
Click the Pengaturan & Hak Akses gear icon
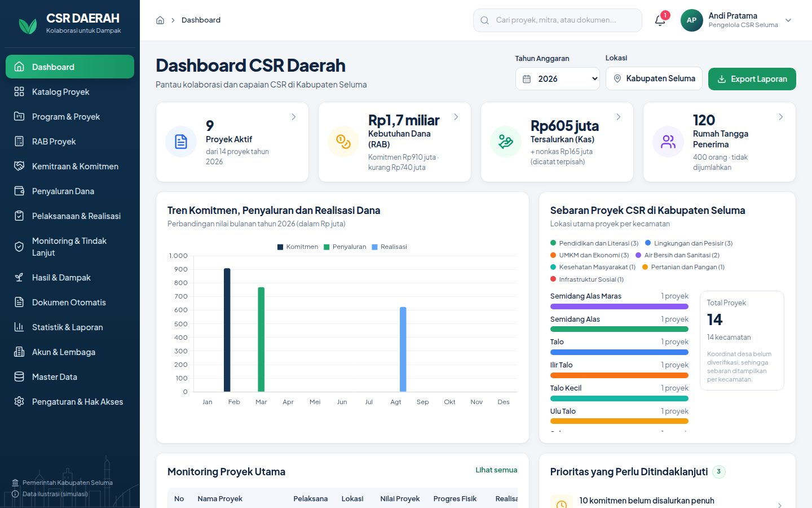[19, 401]
